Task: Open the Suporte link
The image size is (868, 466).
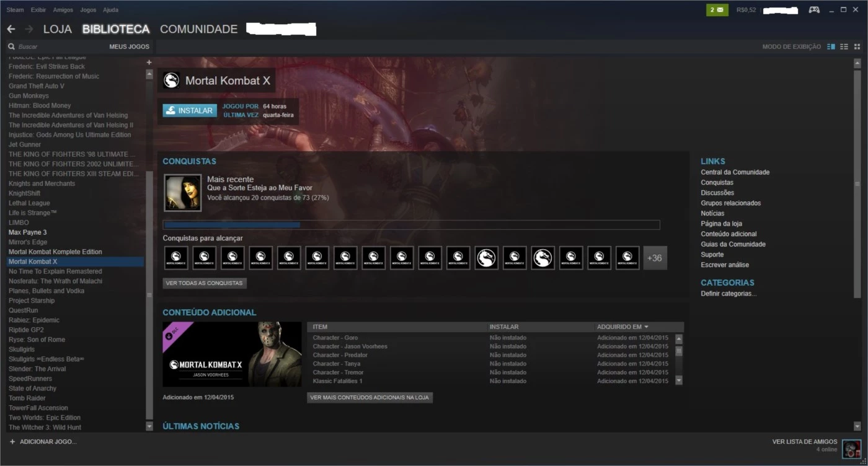Action: pos(712,255)
